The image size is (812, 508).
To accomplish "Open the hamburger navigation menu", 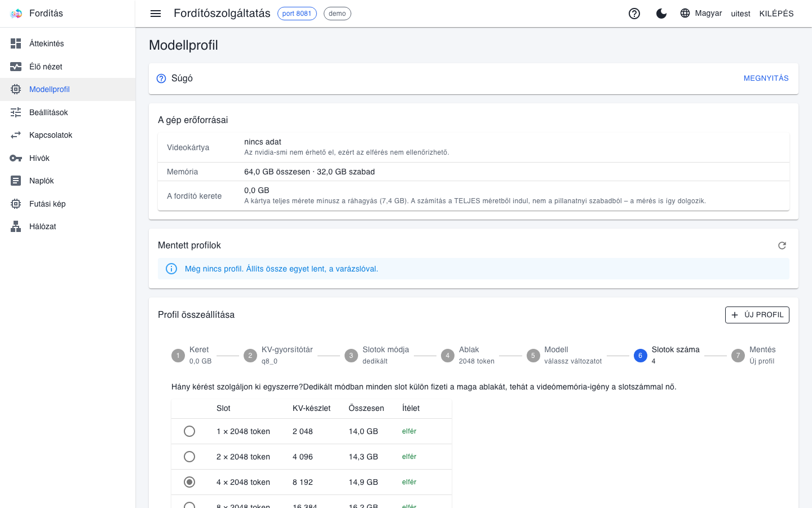I will click(x=156, y=14).
